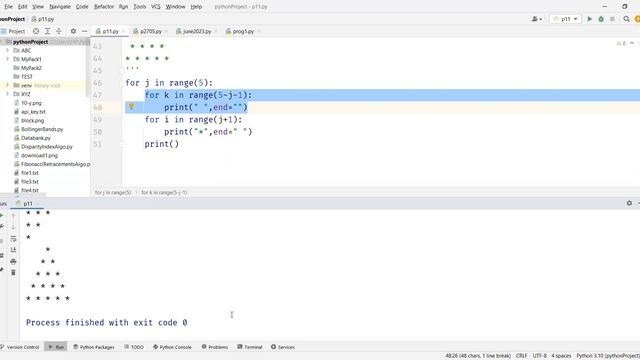Viewport: 640px width, 360px height.
Task: Open Search Everywhere magnifier icon
Action: coord(626,19)
